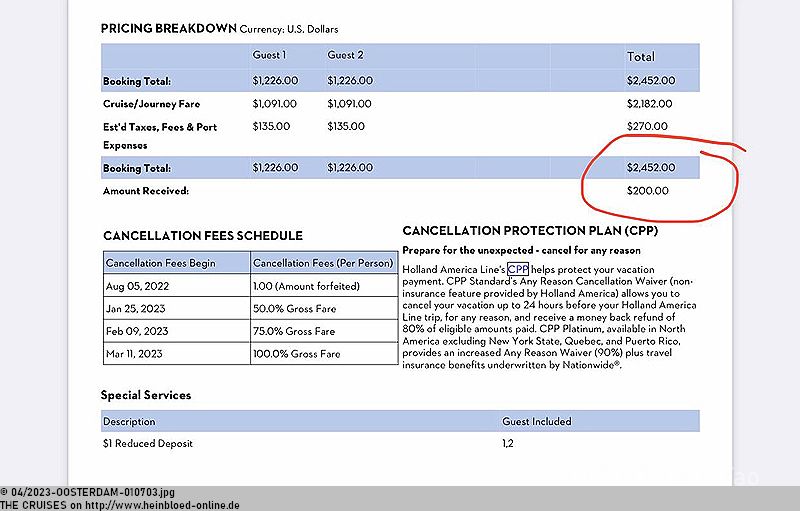Click the 100.0% Gross Fare cell

click(x=296, y=354)
